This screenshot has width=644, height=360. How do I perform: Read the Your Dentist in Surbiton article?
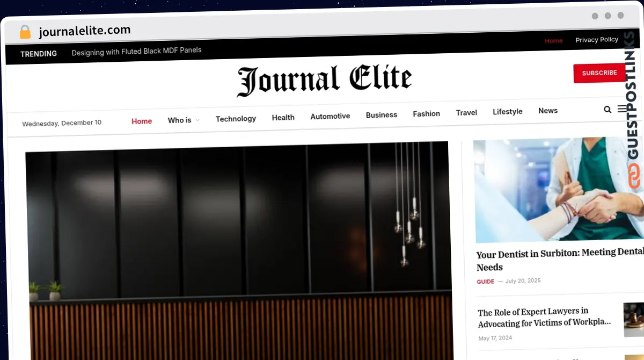[x=558, y=259]
